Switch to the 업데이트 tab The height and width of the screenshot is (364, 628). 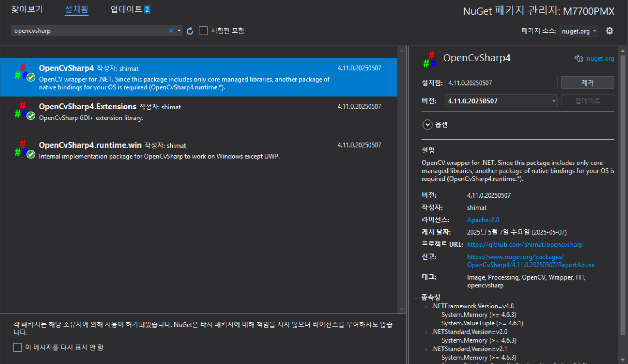tap(126, 9)
